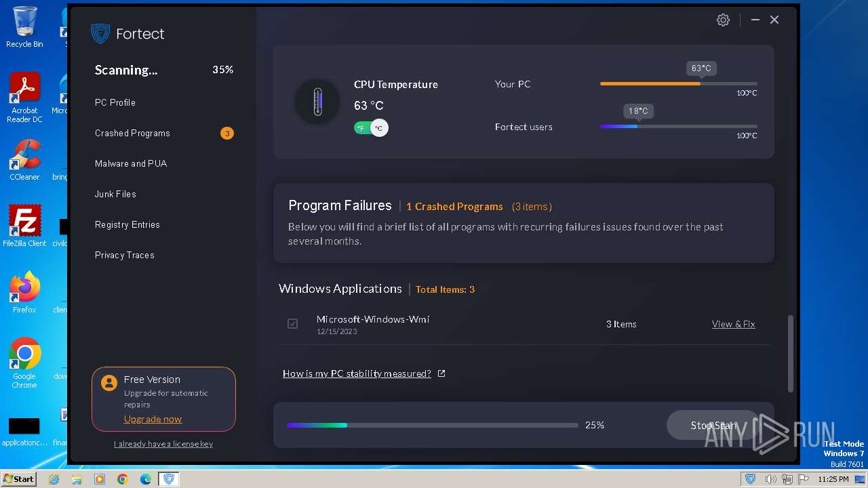Click the Windows Applications heading
This screenshot has width=868, height=488.
pos(340,289)
